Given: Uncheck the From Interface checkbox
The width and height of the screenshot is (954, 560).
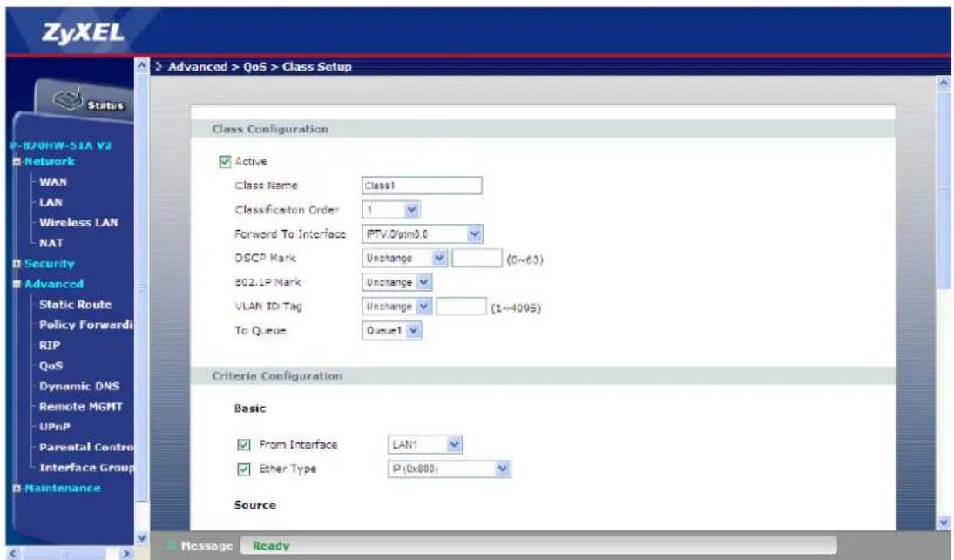Looking at the screenshot, I should (243, 445).
